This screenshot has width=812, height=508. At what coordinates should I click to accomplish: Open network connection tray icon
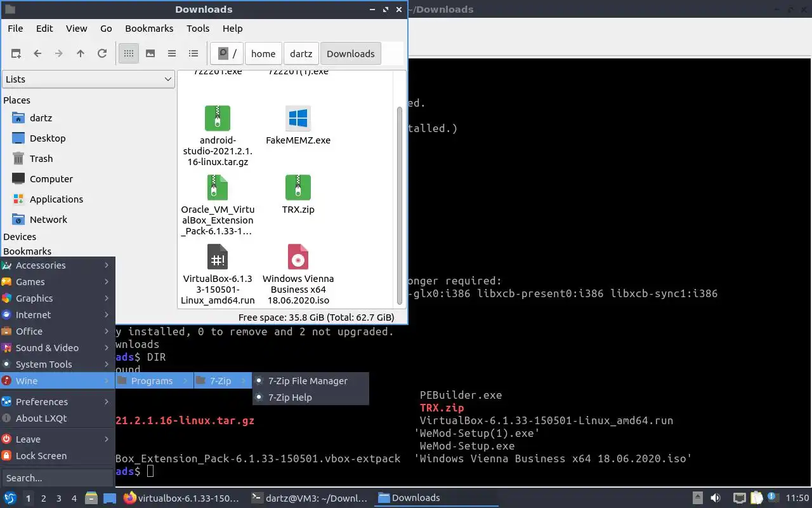[739, 498]
